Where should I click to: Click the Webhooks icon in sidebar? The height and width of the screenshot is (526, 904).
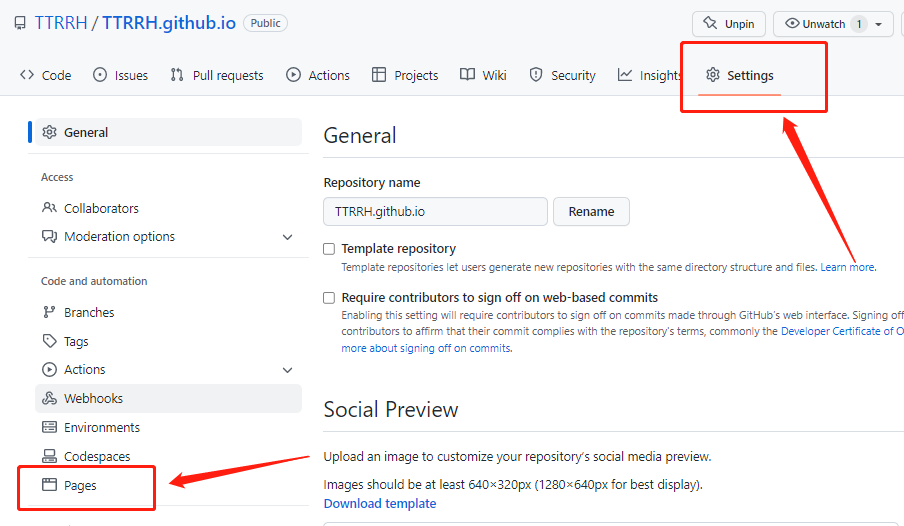[x=49, y=398]
